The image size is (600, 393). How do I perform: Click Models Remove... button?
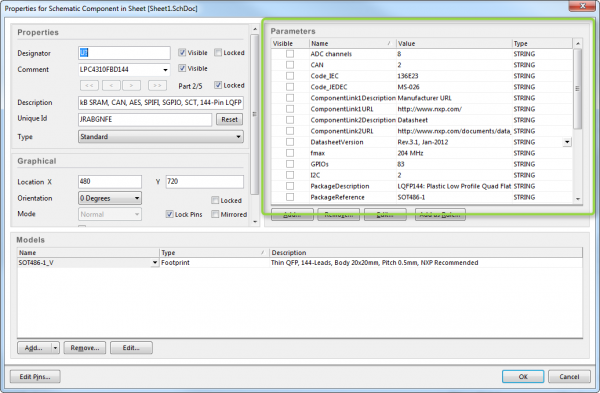(85, 348)
